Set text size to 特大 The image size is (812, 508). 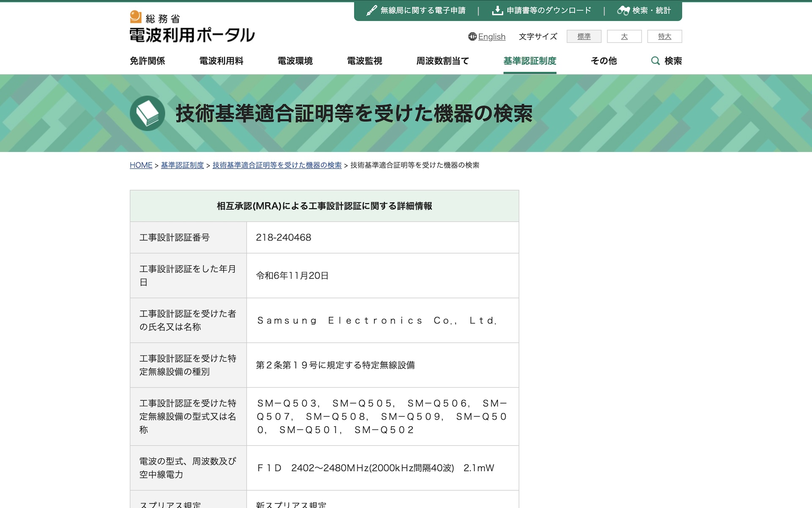point(664,37)
